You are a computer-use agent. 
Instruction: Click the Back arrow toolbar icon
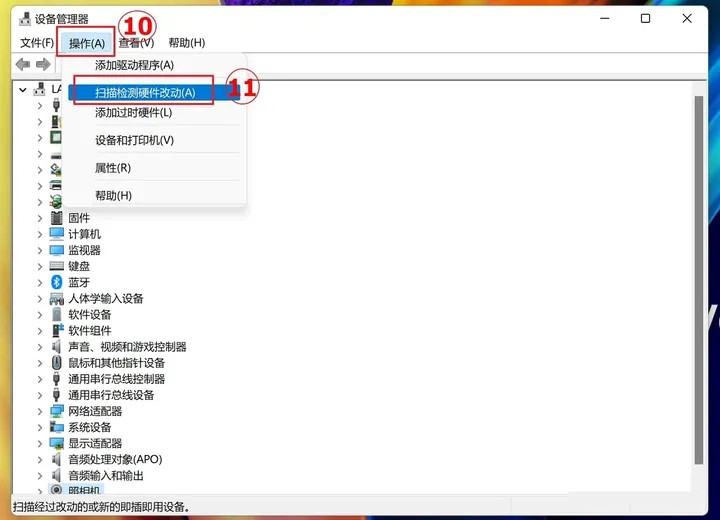23,64
